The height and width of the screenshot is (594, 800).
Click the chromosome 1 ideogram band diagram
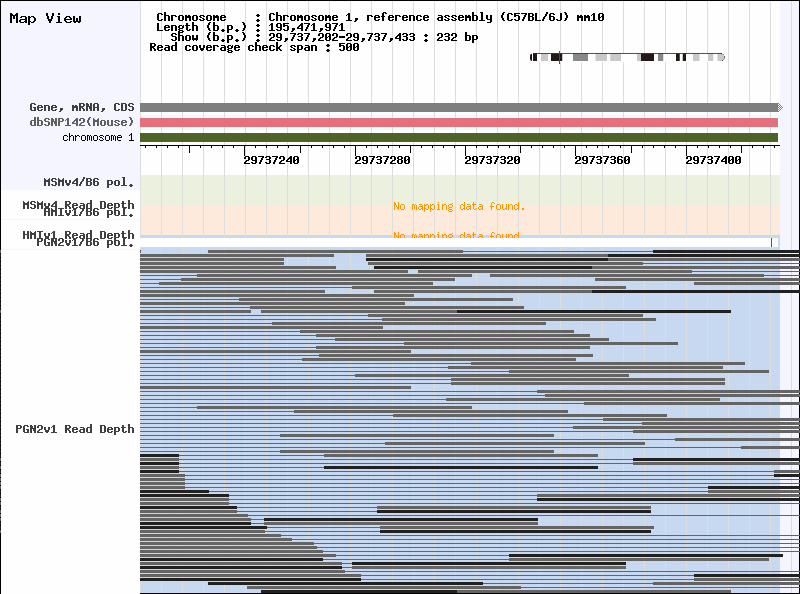[x=627, y=57]
